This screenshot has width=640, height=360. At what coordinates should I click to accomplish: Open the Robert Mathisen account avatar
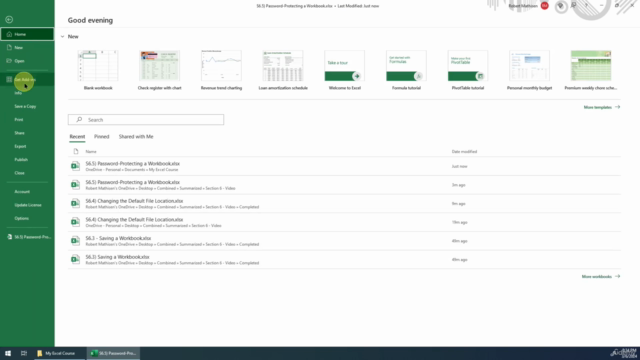(x=544, y=6)
